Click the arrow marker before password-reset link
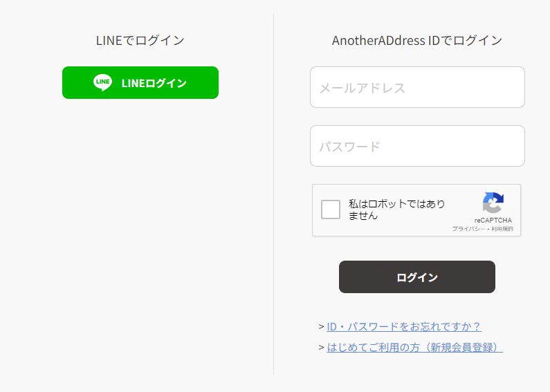 321,327
